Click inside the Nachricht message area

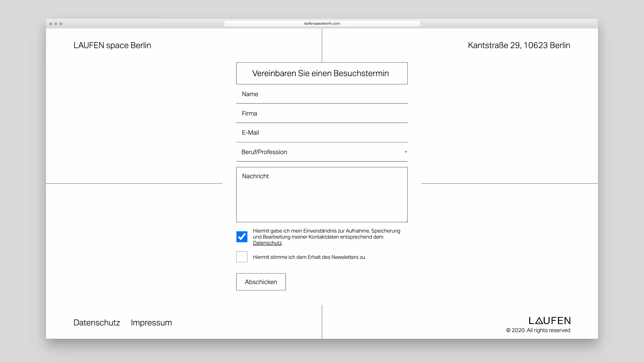click(x=322, y=195)
